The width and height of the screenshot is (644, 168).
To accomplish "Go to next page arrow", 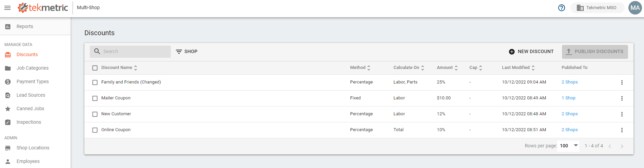I will tap(622, 146).
